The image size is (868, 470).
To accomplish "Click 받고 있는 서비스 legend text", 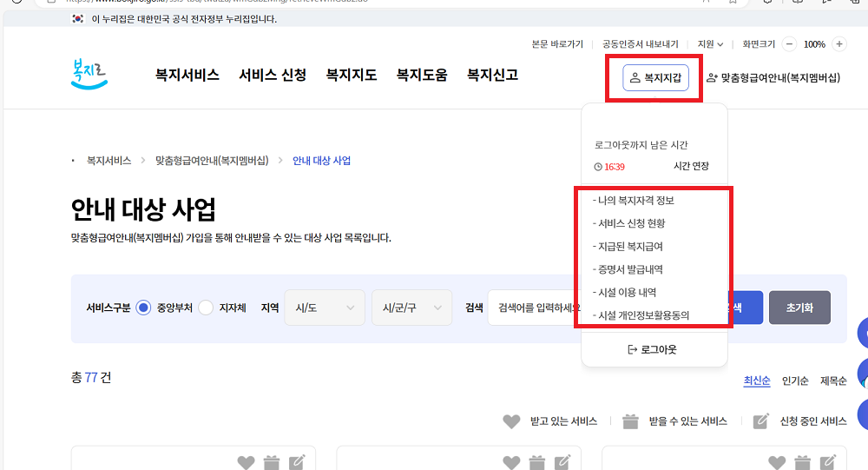I will [x=564, y=421].
